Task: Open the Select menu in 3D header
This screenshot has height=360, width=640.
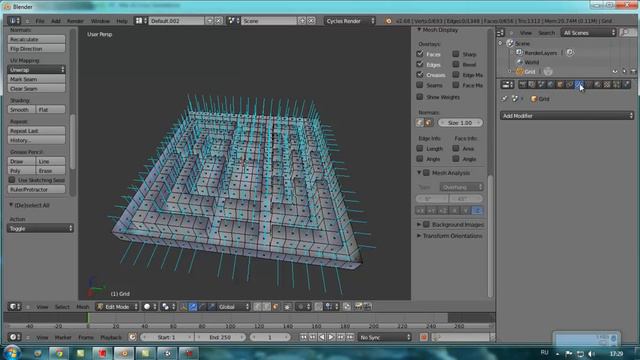Action: coord(62,307)
